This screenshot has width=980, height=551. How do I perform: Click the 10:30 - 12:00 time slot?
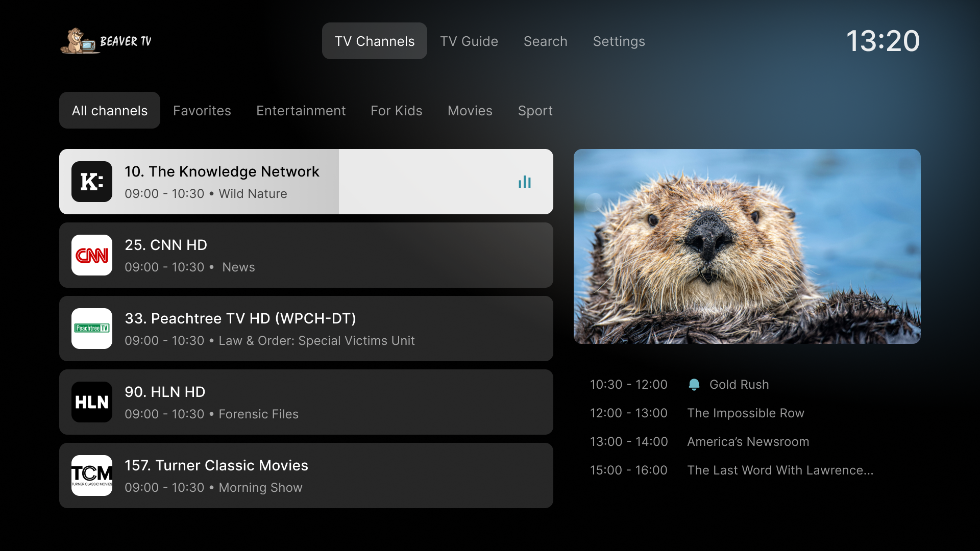(629, 385)
